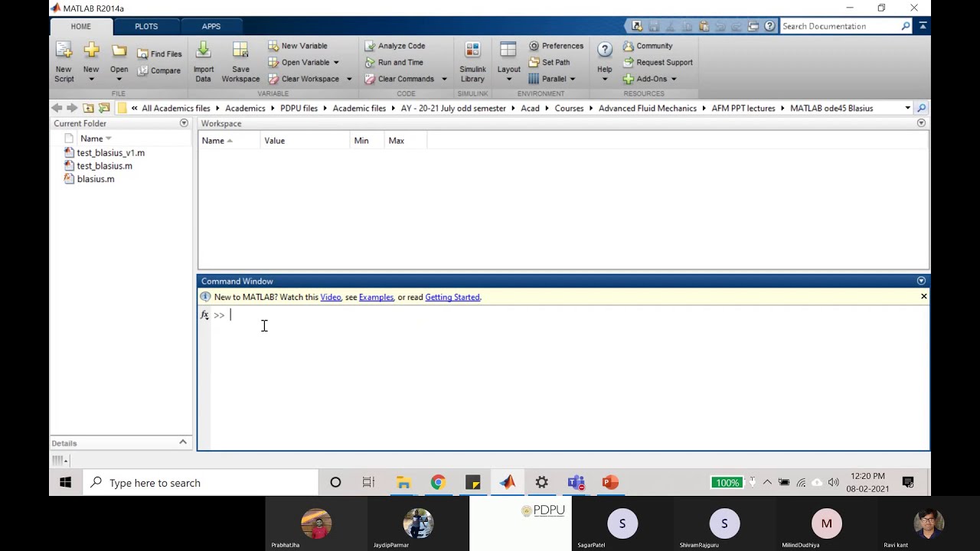Expand Clear Workspace dropdown arrow
This screenshot has width=980, height=551.
[349, 79]
